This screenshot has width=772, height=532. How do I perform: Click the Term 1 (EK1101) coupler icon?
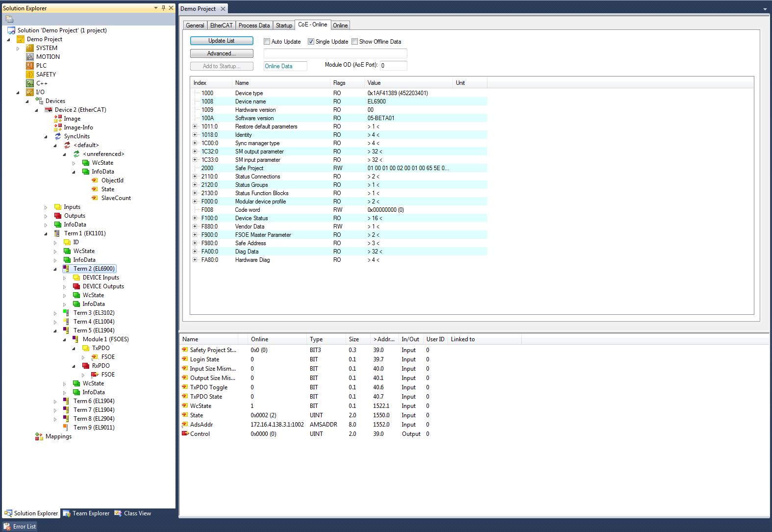pyautogui.click(x=57, y=233)
